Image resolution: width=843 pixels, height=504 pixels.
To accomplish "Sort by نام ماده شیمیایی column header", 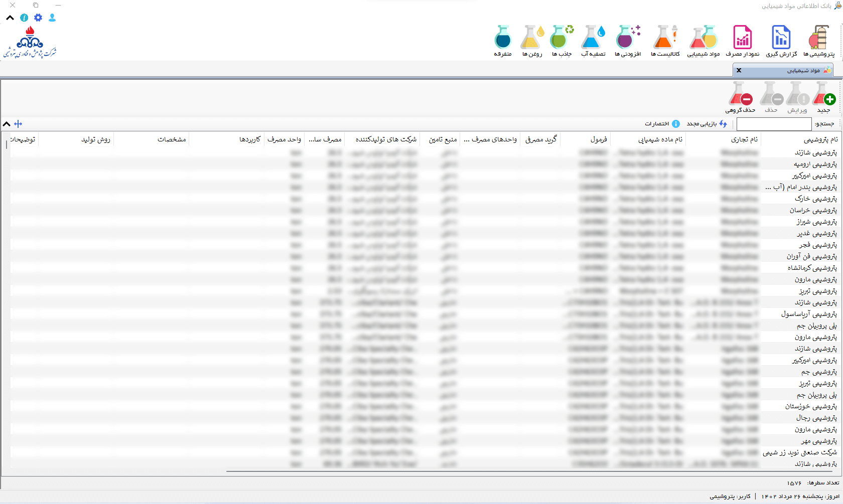I will [648, 139].
